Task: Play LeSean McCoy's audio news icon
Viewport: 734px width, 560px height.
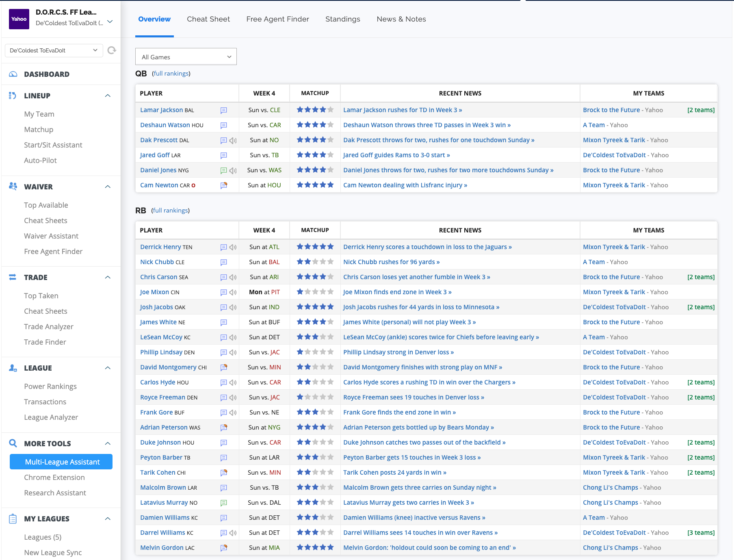Action: tap(233, 337)
